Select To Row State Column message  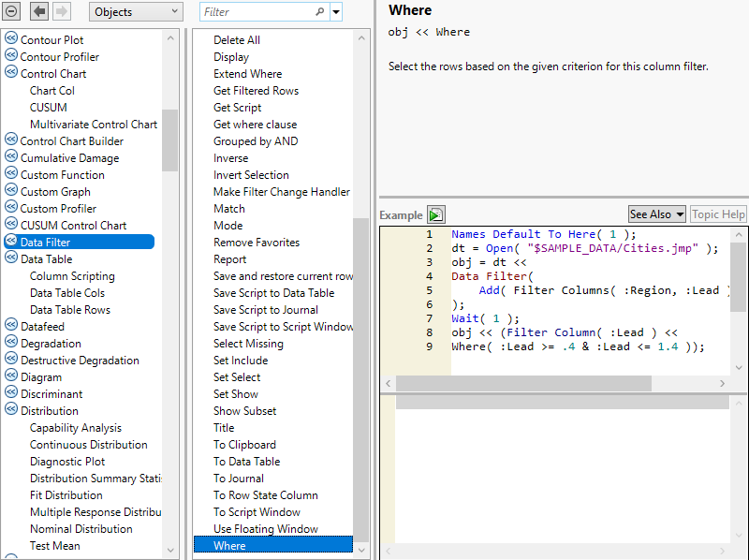[266, 495]
